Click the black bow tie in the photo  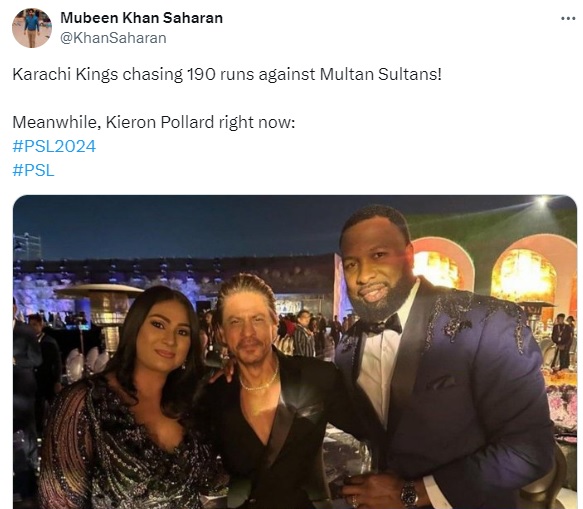(382, 326)
